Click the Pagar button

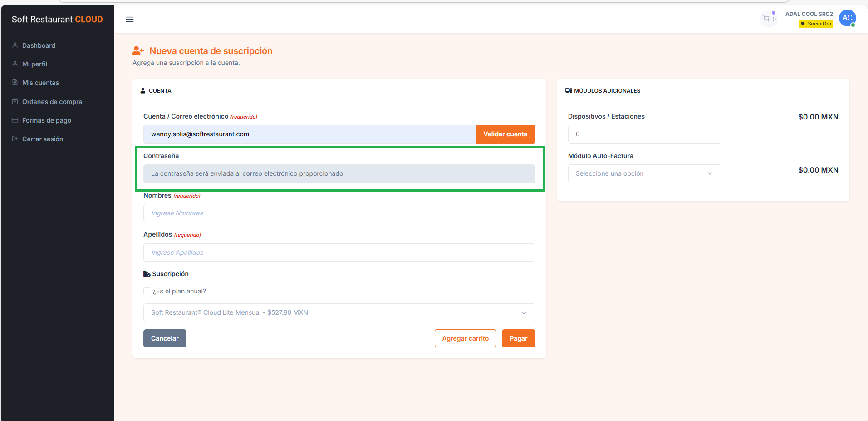[x=518, y=338]
